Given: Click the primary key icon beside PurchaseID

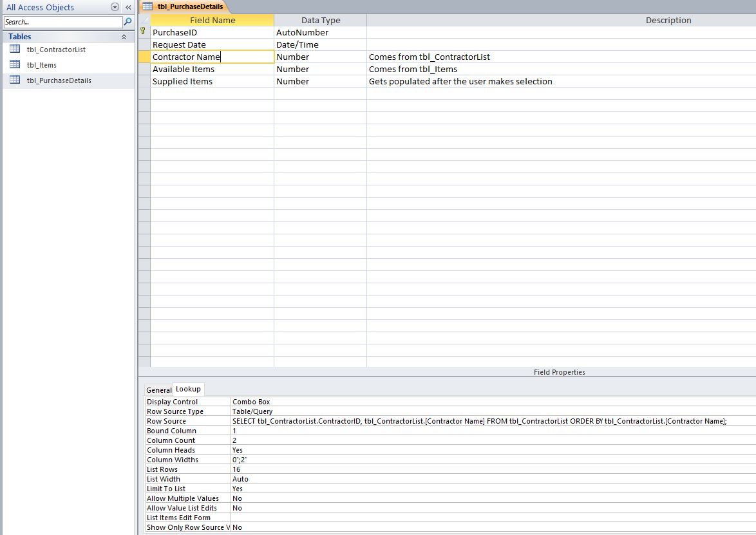Looking at the screenshot, I should pyautogui.click(x=143, y=32).
